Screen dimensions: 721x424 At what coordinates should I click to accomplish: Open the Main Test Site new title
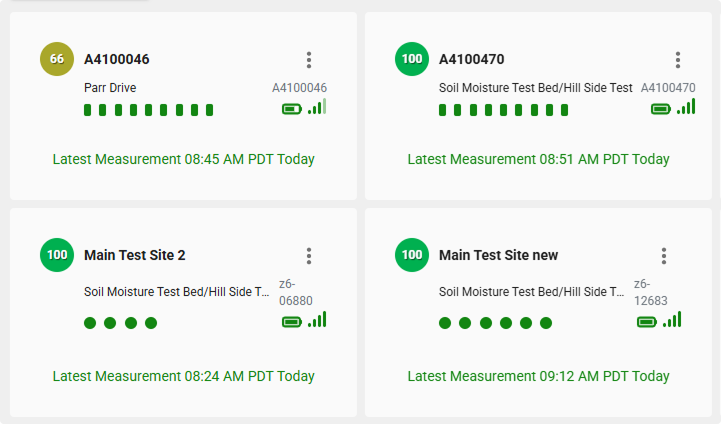(498, 255)
